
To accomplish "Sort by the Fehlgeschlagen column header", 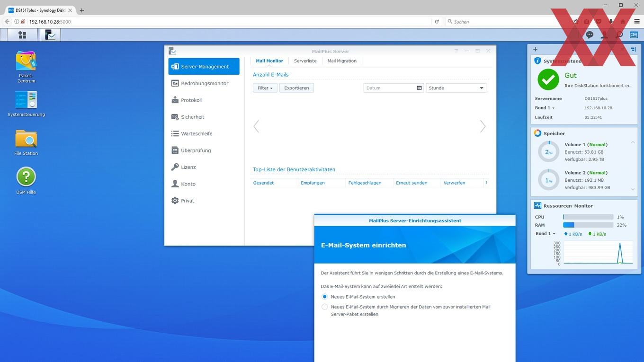I will tap(369, 183).
